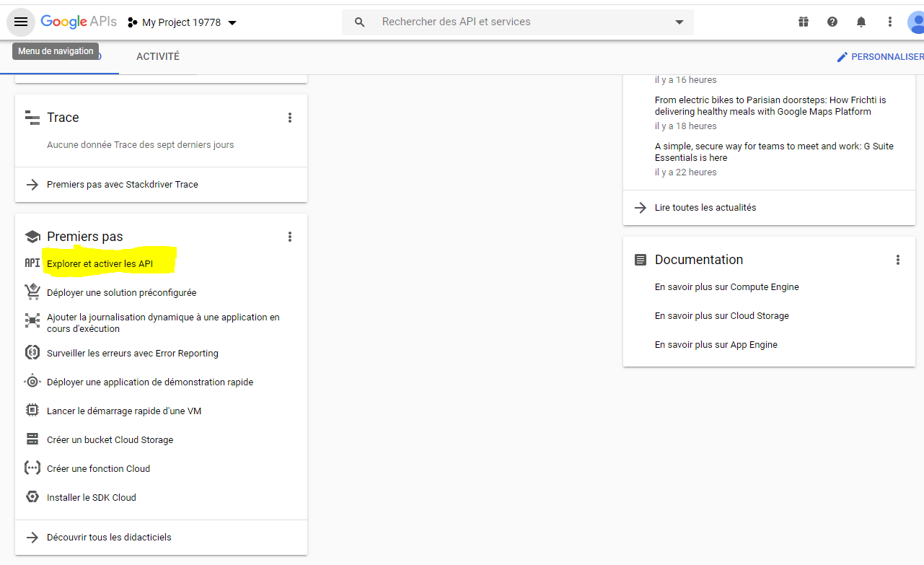Open the hamburger navigation menu
Viewport: 924px width, 565px height.
21,22
